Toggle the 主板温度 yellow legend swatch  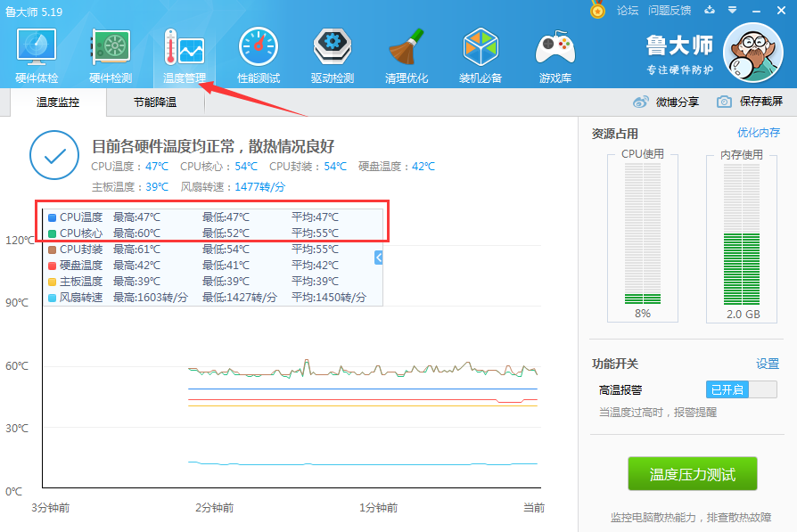click(x=52, y=282)
